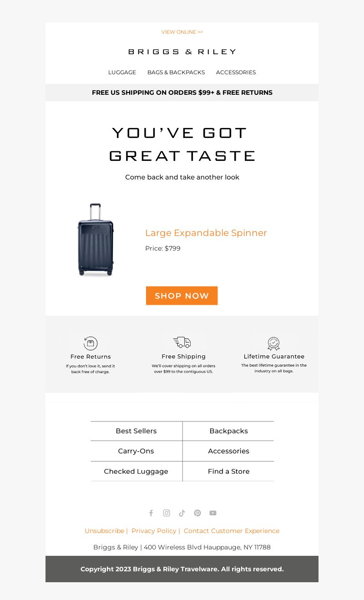Click the Lifetime Guarantee badge icon
364x600 pixels.
[273, 343]
